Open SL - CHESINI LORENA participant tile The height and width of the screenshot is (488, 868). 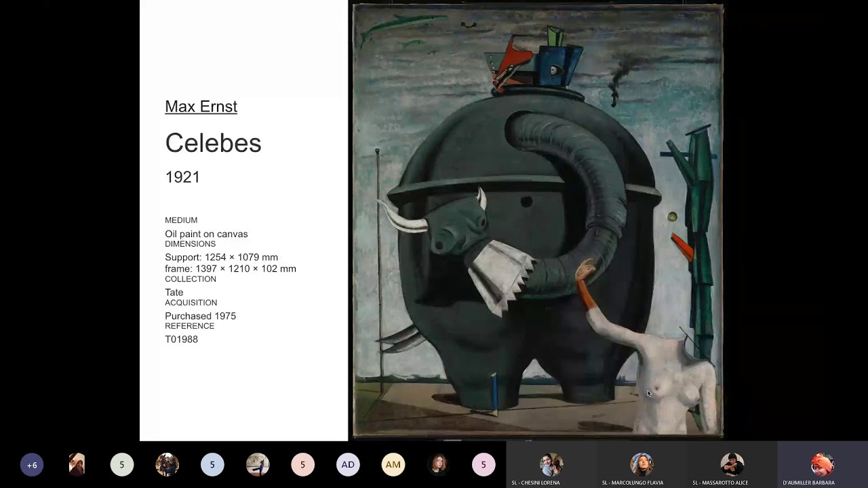pyautogui.click(x=551, y=465)
